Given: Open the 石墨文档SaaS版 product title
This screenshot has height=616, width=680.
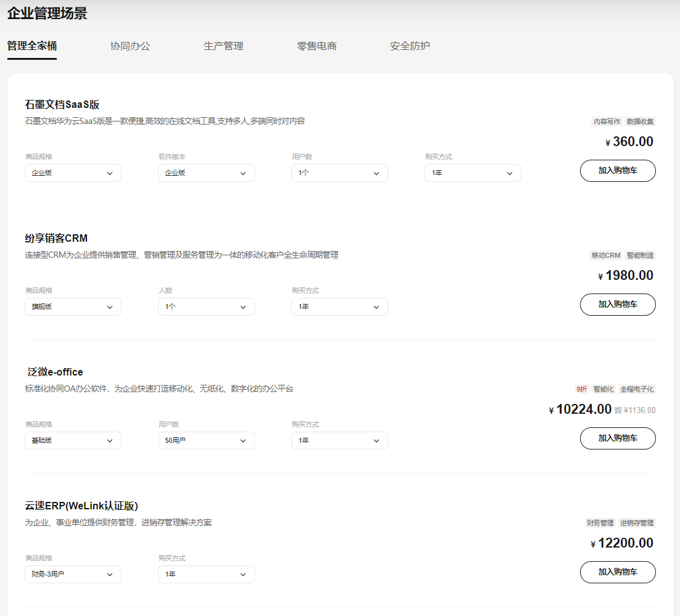Looking at the screenshot, I should (62, 104).
